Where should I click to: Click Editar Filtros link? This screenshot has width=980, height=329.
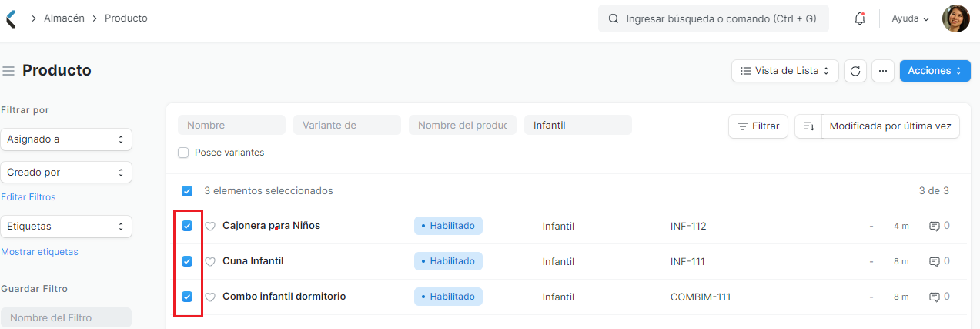coord(28,197)
